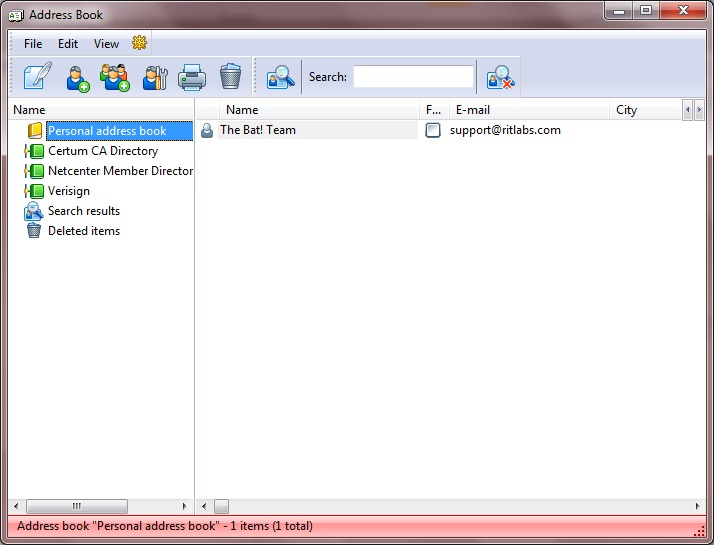Click the left pane Name column header
The image size is (714, 545).
coord(101,110)
